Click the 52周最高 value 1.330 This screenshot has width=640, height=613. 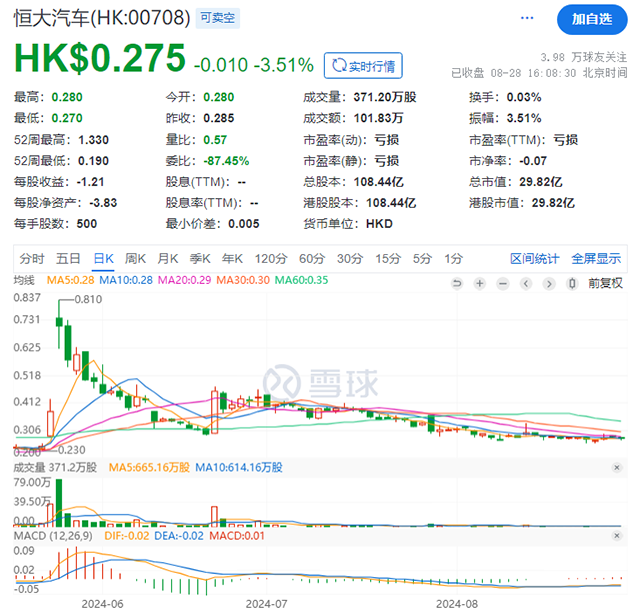93,140
